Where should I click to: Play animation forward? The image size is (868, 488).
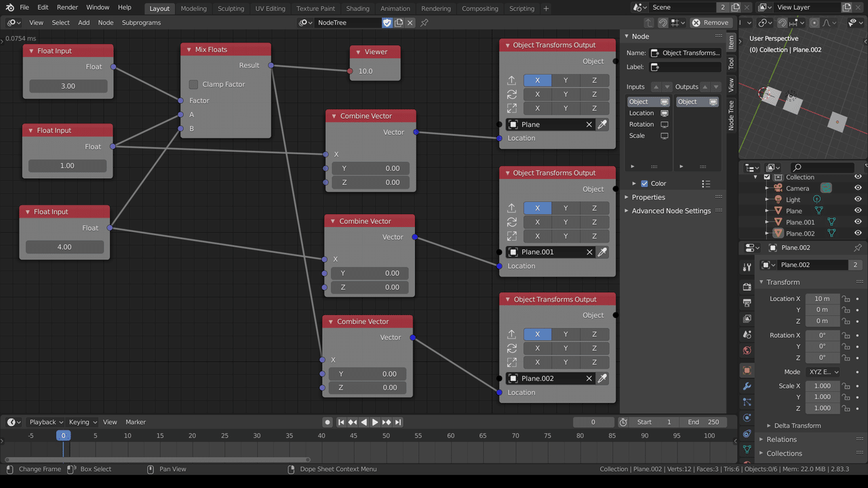tap(375, 422)
